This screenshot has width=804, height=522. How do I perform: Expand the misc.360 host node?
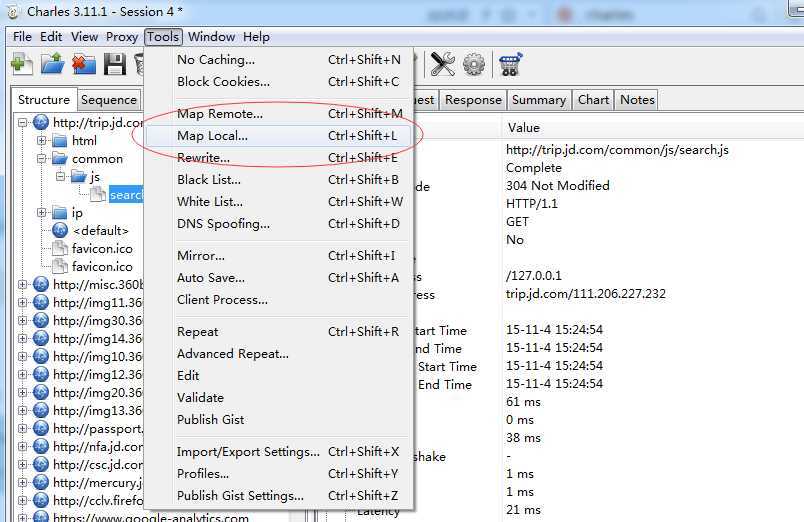coord(23,284)
